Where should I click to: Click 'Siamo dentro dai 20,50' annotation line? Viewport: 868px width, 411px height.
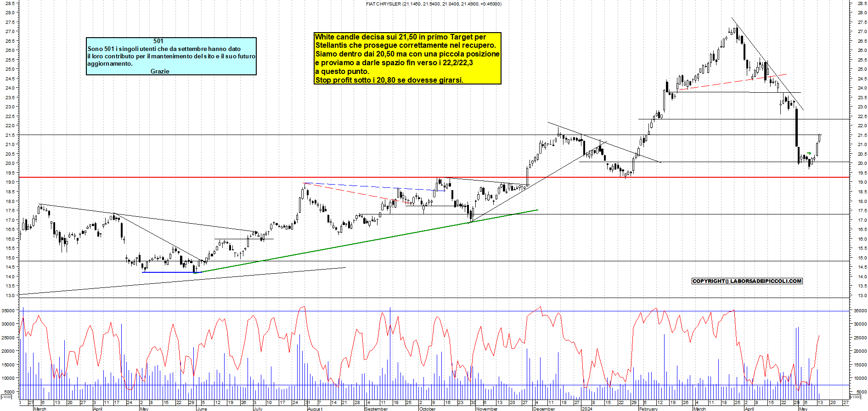tap(407, 54)
